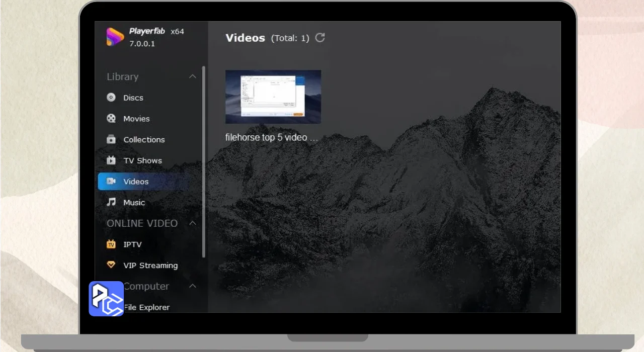Refresh the Videos list
644x352 pixels.
[320, 38]
